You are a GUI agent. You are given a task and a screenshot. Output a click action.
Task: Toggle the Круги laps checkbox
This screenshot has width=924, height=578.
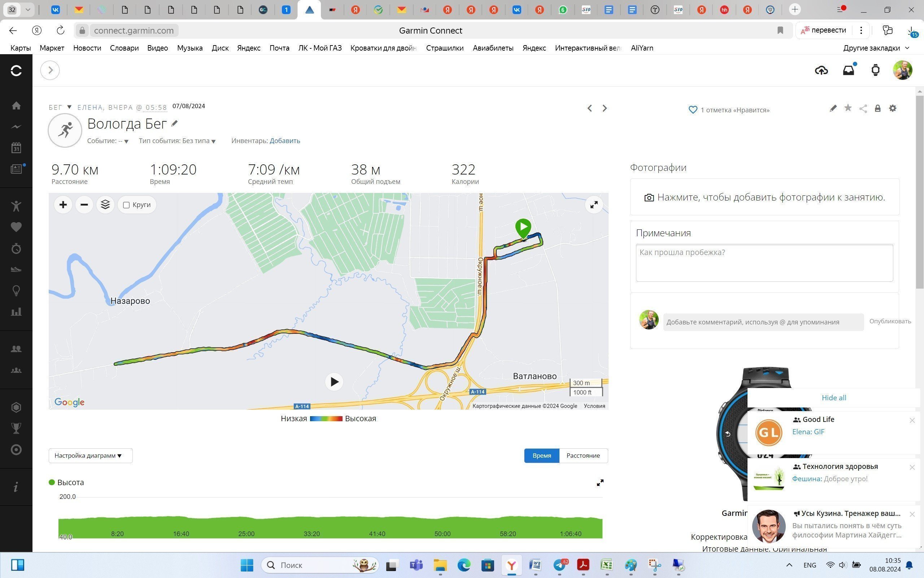coord(126,205)
